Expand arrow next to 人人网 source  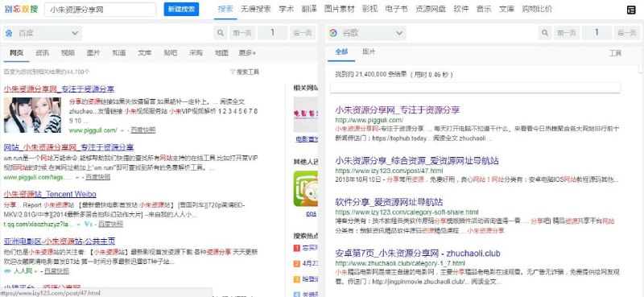point(35,271)
